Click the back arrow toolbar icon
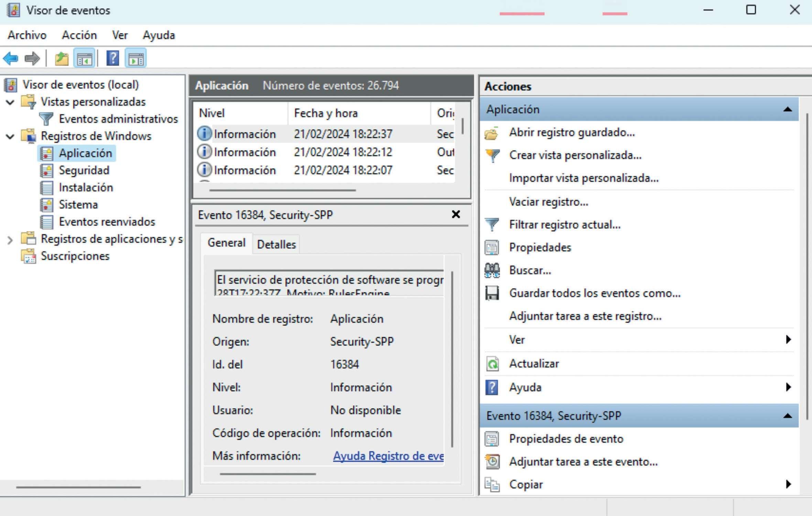 click(11, 58)
